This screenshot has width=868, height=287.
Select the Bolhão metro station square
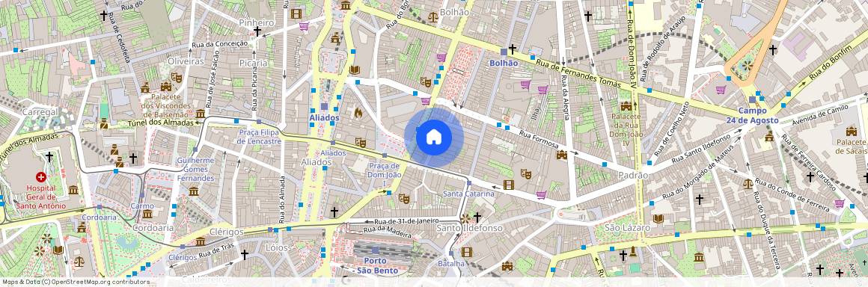pyautogui.click(x=504, y=52)
